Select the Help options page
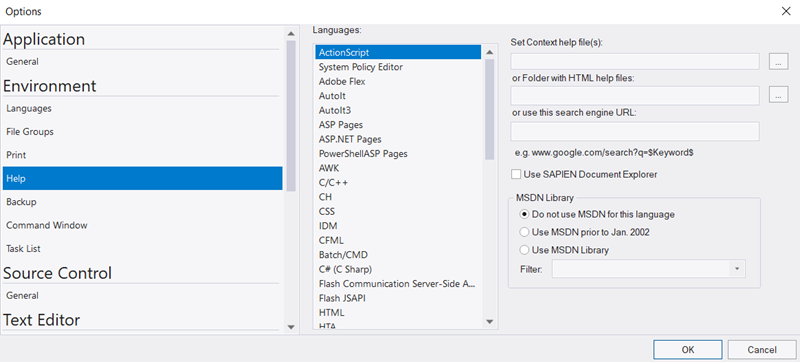This screenshot has width=800, height=362. [x=142, y=178]
